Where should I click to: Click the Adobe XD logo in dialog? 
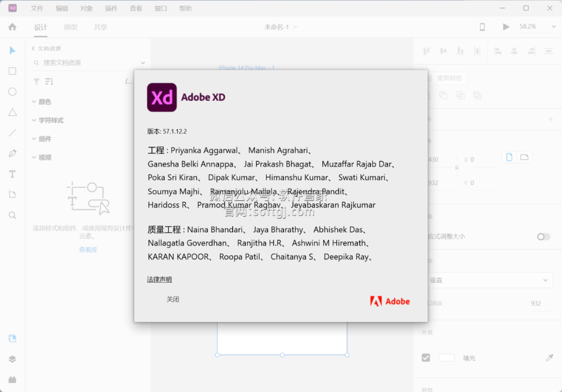[x=162, y=97]
